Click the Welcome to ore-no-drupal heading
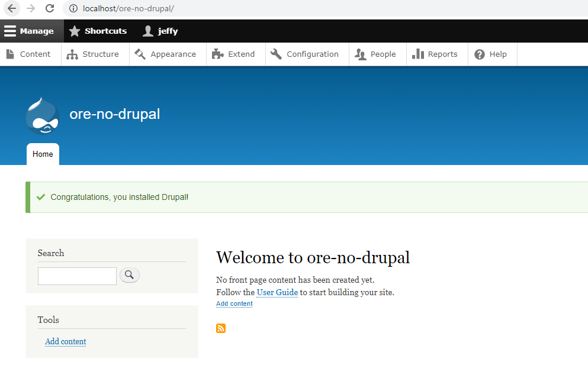588x375 pixels. point(313,258)
